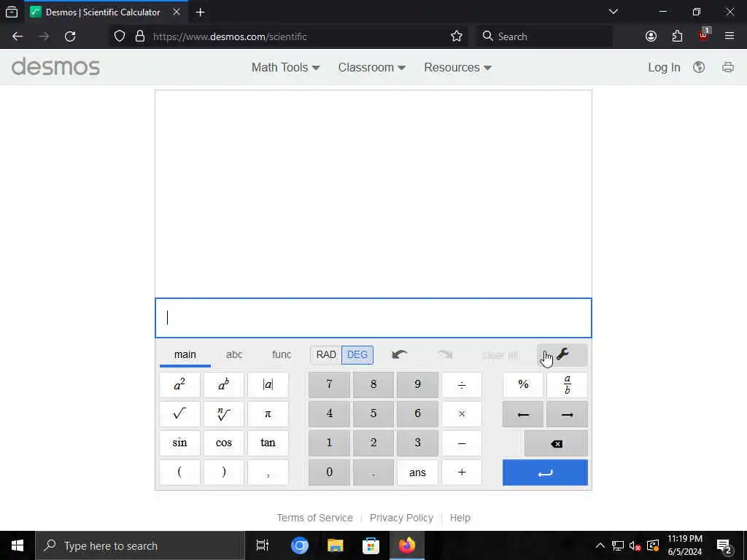Click the Firefox Search box

[x=544, y=36]
